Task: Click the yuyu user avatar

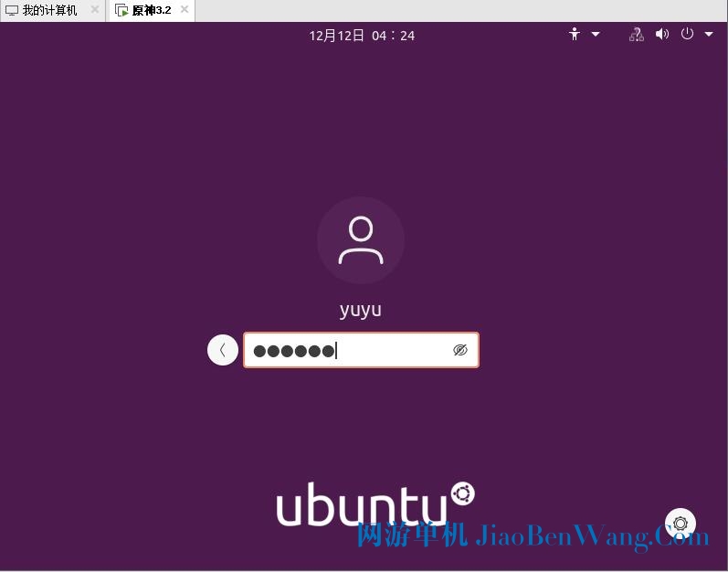Action: [x=361, y=240]
